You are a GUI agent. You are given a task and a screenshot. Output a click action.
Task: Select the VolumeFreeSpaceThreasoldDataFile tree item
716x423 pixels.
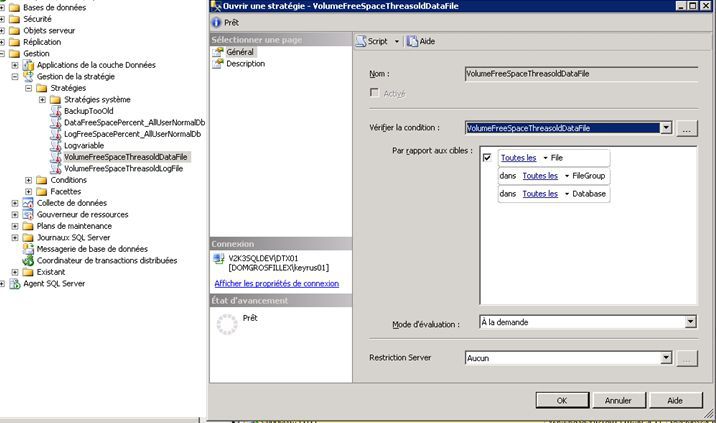click(x=126, y=157)
